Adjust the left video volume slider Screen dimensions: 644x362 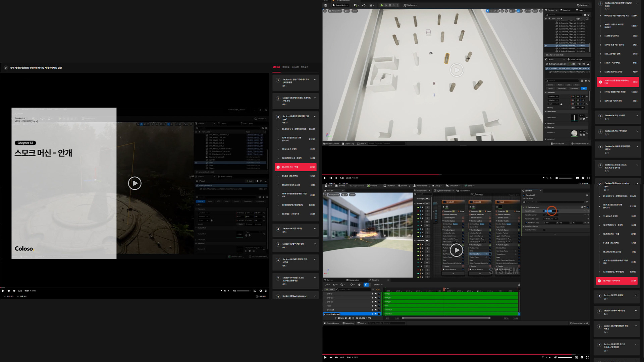243,291
